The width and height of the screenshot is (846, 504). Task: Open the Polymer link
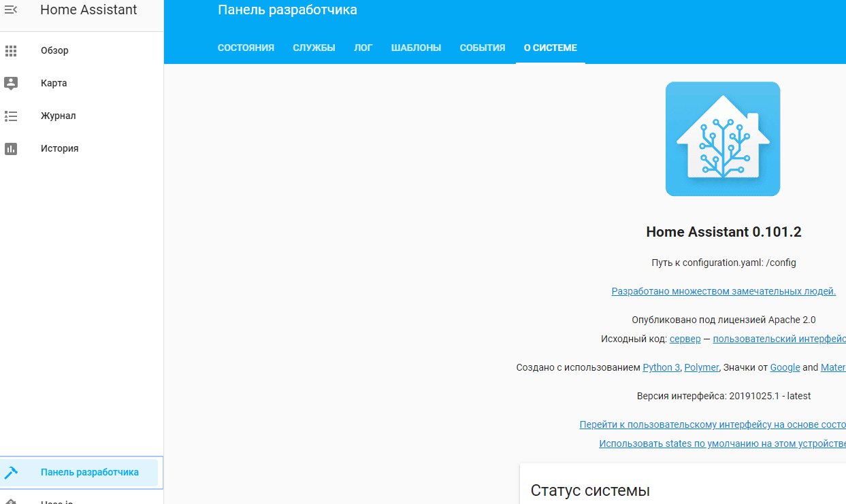click(701, 367)
